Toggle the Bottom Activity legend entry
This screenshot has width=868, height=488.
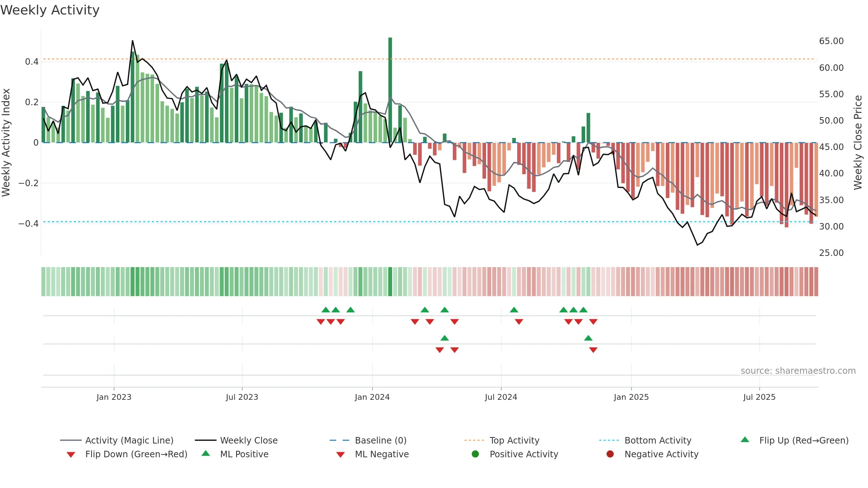[x=645, y=440]
